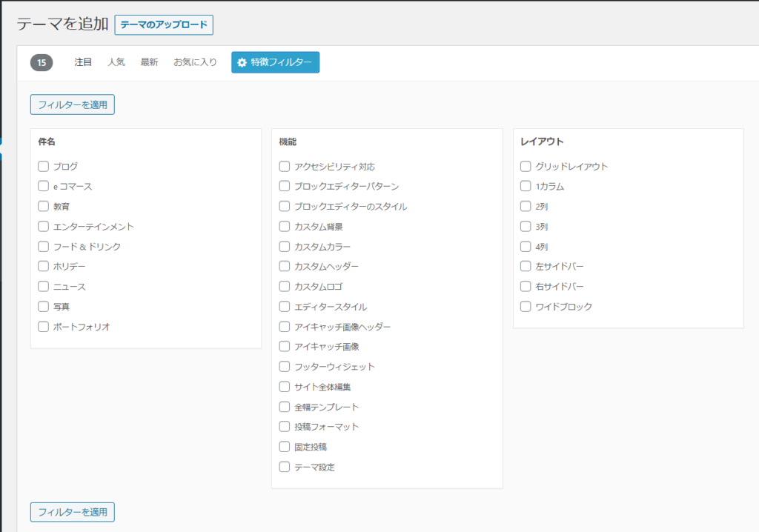Viewport: 759px width, 532px height.
Task: Click the gear icon in 特徴フィルター button
Action: 242,63
